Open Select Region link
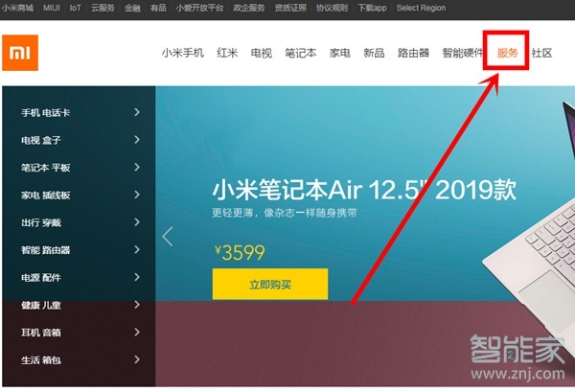The height and width of the screenshot is (392, 575). click(421, 8)
